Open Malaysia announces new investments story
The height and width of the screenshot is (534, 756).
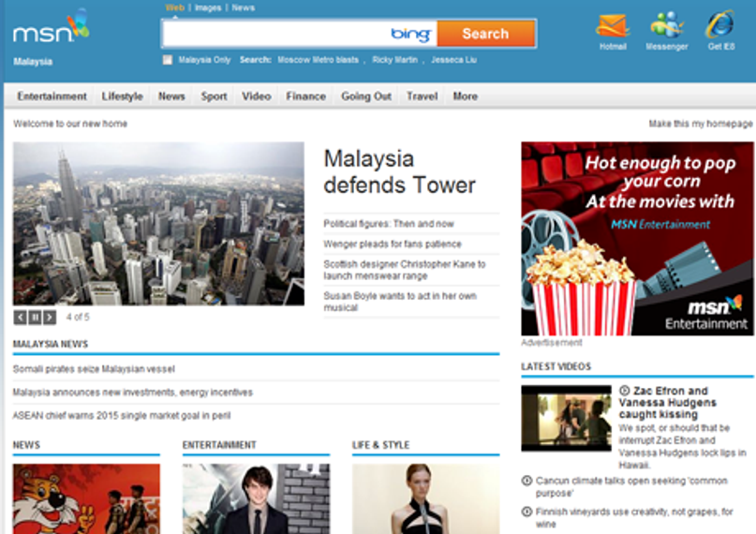click(133, 393)
